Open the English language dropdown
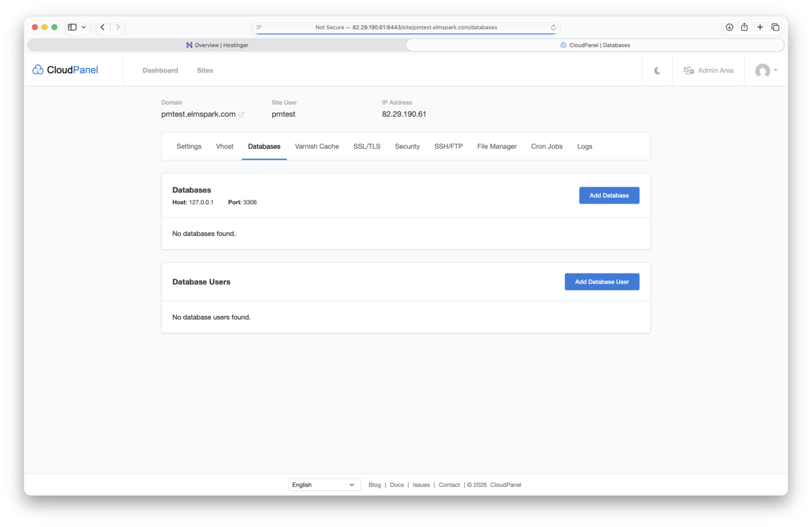The width and height of the screenshot is (812, 527). (x=324, y=485)
